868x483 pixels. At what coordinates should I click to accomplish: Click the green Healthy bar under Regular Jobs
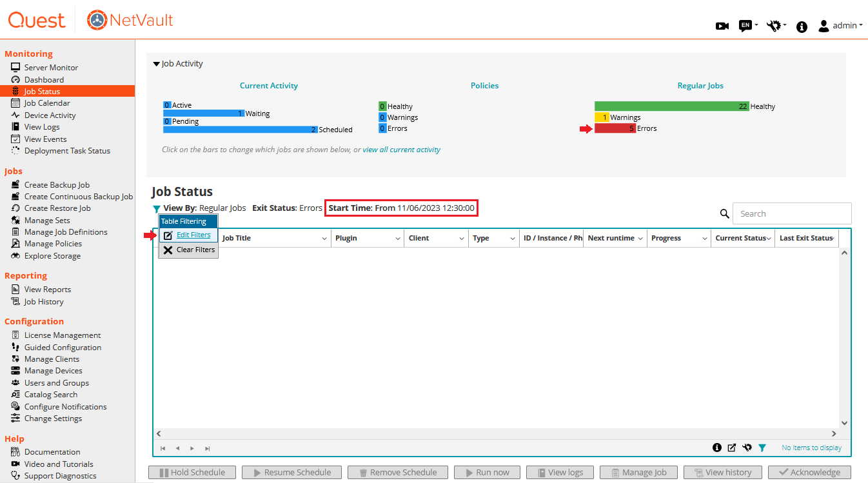[x=671, y=106]
